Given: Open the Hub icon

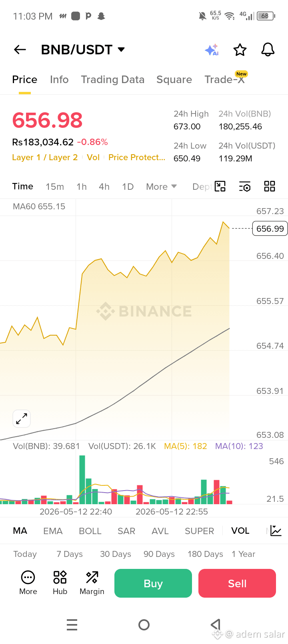Looking at the screenshot, I should click(60, 583).
